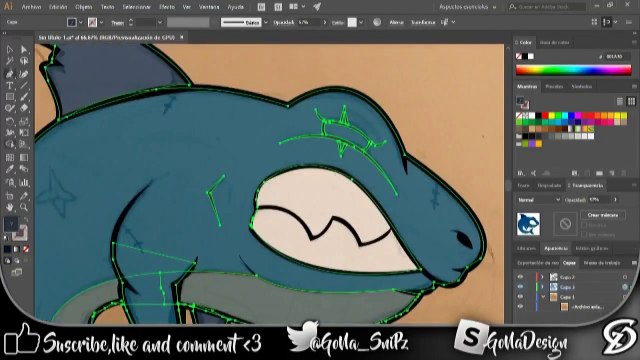
Task: Select the Column Graph tool
Action: tap(24, 182)
